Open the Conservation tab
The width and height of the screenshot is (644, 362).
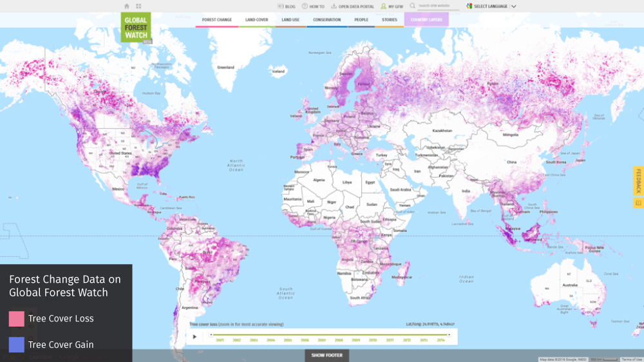[327, 20]
